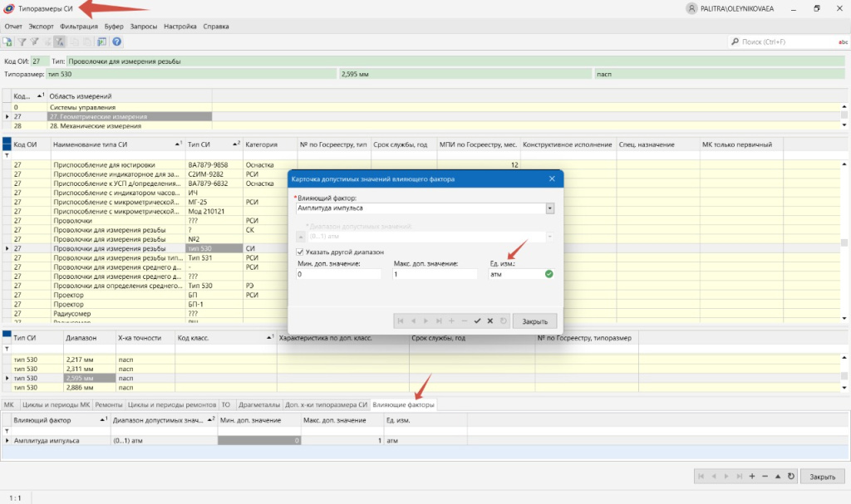Switch to 'Доп. х-ки типоразмера СИ' tab
Screen dimensions: 851x504
coord(326,404)
